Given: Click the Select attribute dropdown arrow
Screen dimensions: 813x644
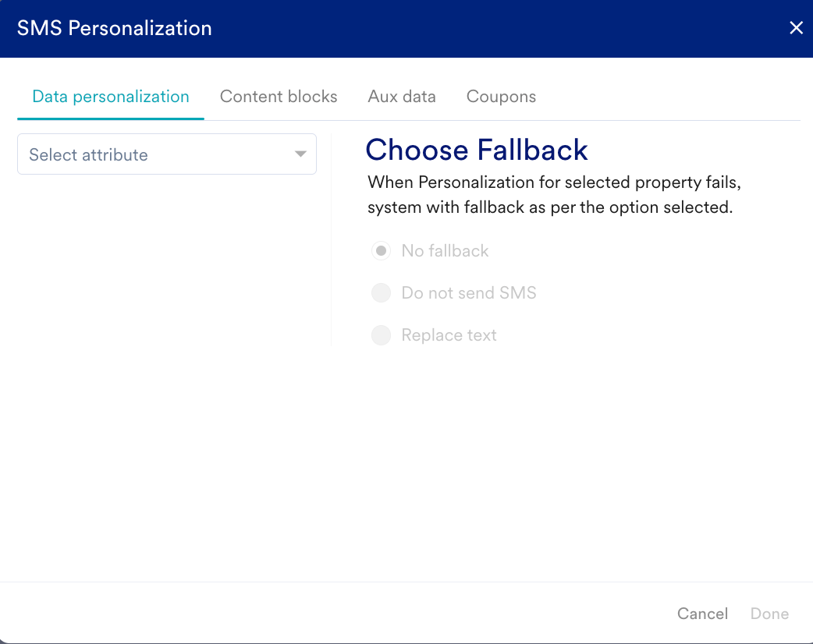Looking at the screenshot, I should click(300, 154).
